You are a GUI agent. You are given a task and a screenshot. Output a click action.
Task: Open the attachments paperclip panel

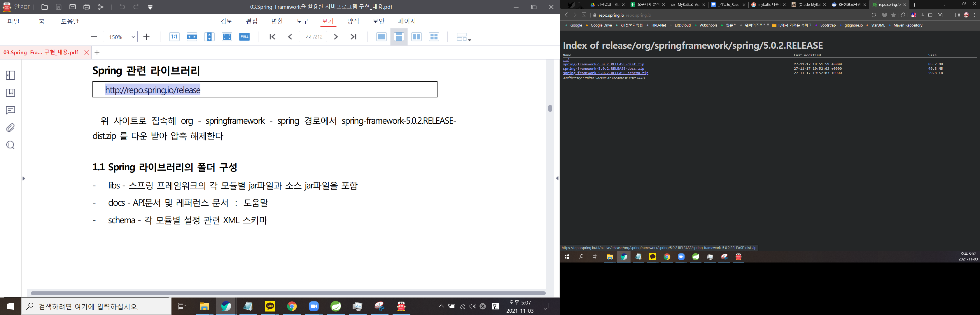click(11, 128)
